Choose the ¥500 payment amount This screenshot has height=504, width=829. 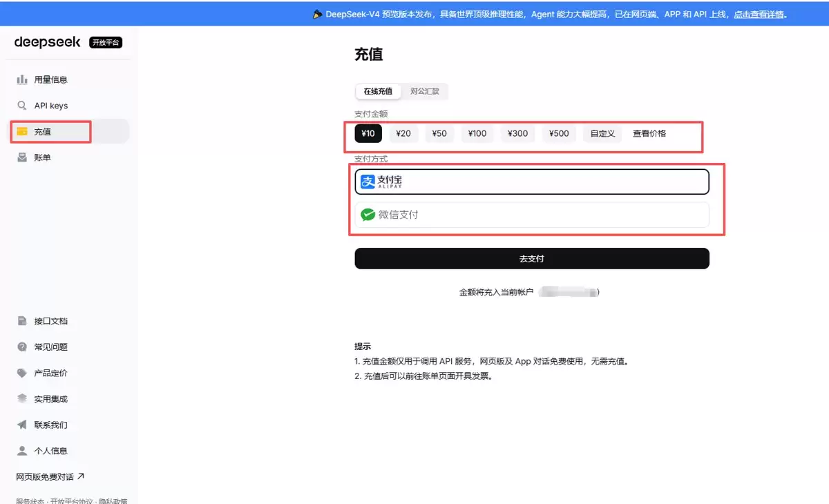tap(559, 133)
